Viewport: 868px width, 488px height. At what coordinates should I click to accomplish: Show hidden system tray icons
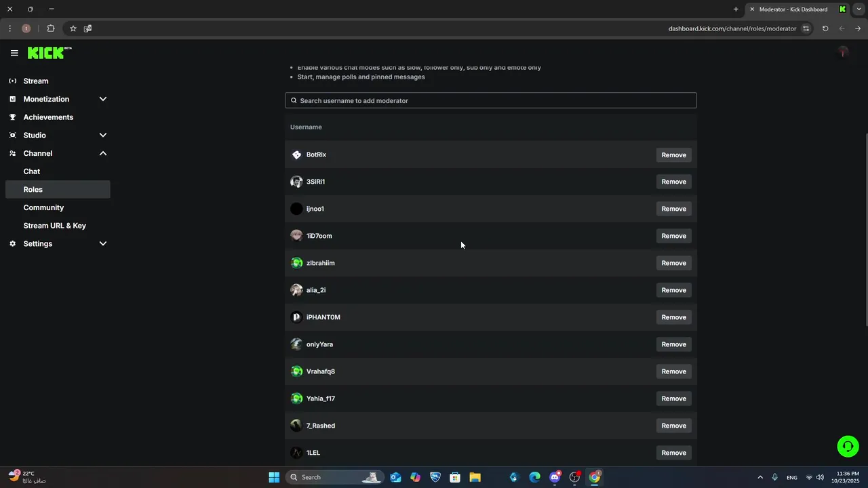[759, 477]
